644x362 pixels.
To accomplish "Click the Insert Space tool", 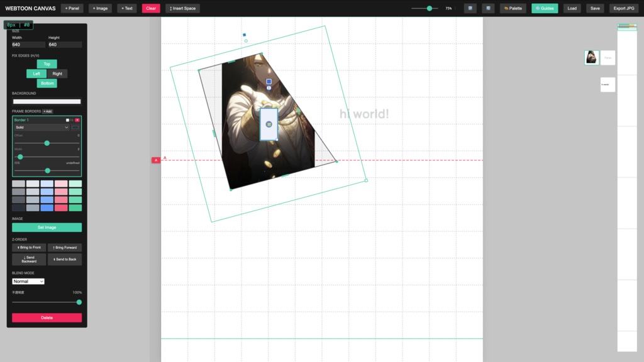I will [x=182, y=8].
